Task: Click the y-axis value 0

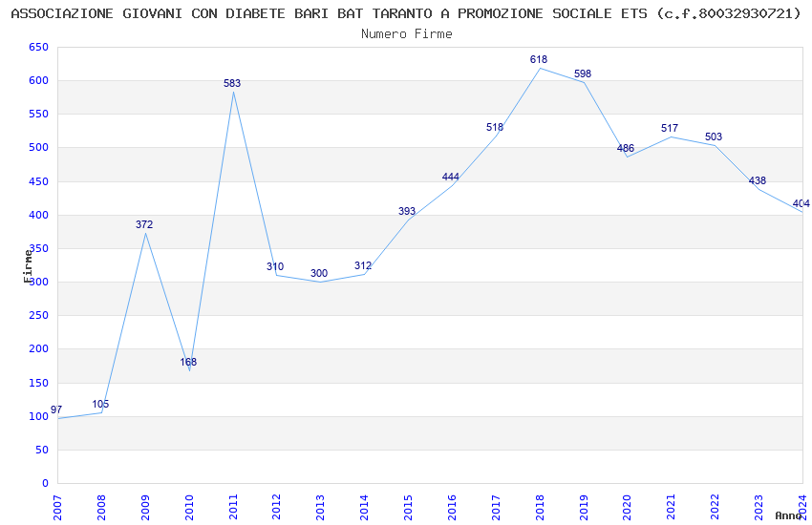Action: [46, 484]
